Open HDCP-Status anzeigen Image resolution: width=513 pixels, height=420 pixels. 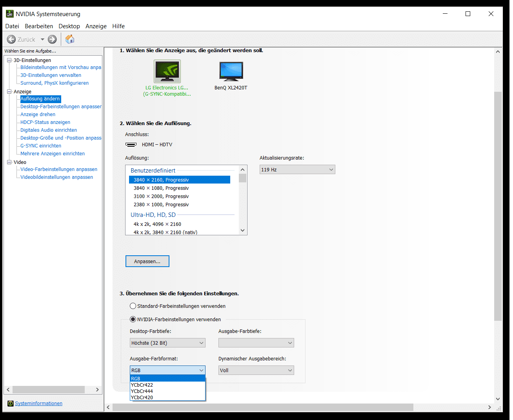[45, 122]
